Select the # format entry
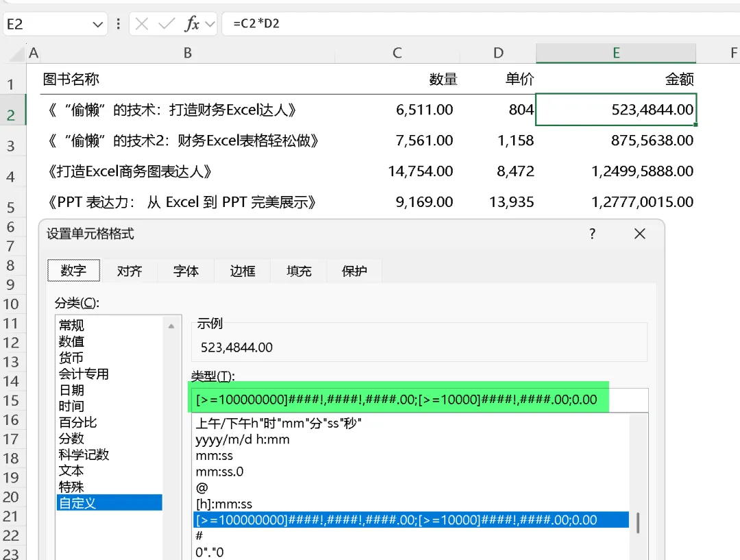Screen dimensions: 740x560 pos(411,536)
